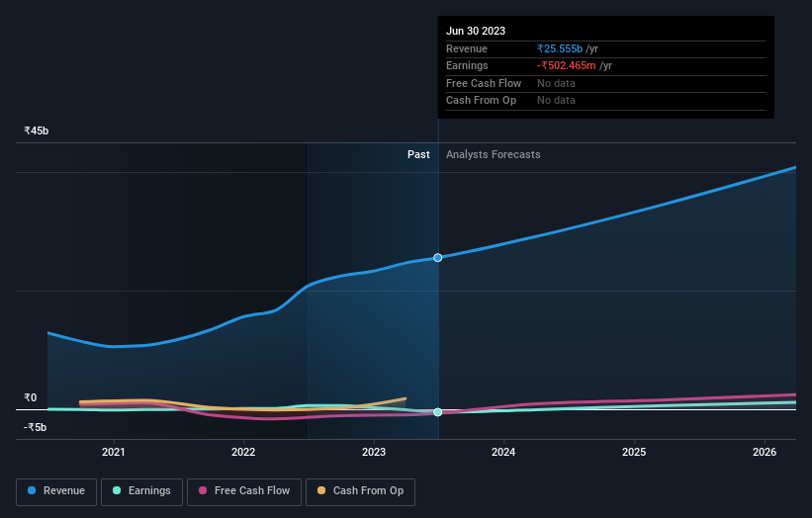
Task: Click the 2024 x-axis label
Action: point(503,453)
